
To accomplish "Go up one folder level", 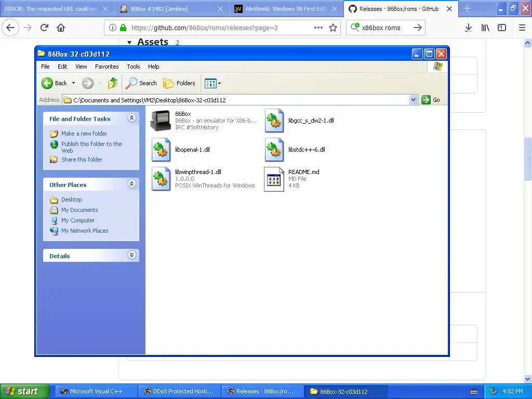I will pyautogui.click(x=113, y=83).
